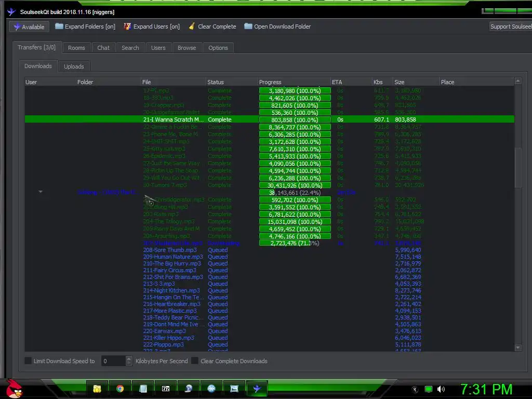Enable Limit Download Speed checkbox

coord(28,361)
